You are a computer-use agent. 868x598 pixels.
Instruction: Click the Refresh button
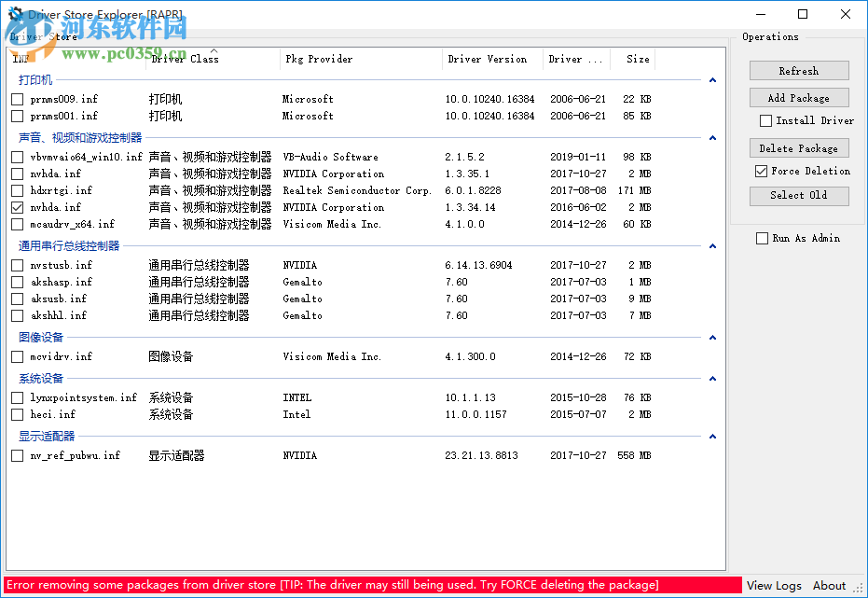[799, 70]
